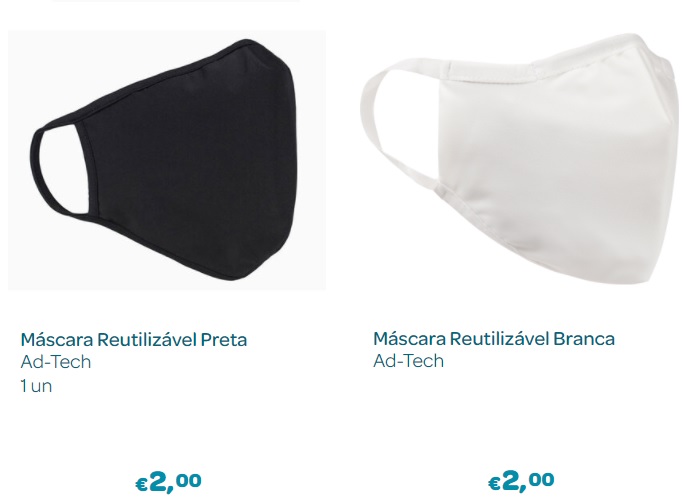Viewport: 693px width, 501px height.
Task: Click the word Branca in the title
Action: [x=584, y=339]
